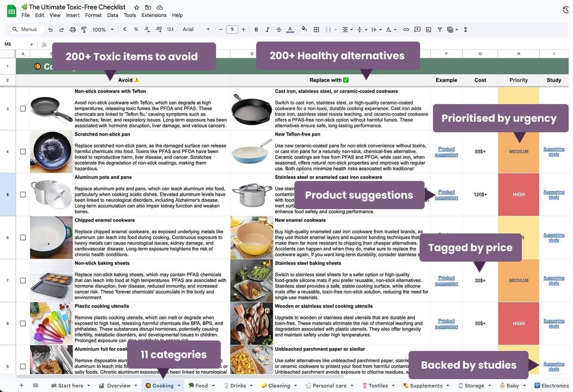Open the filter views dropdown
573x392 pixels.
click(x=453, y=30)
